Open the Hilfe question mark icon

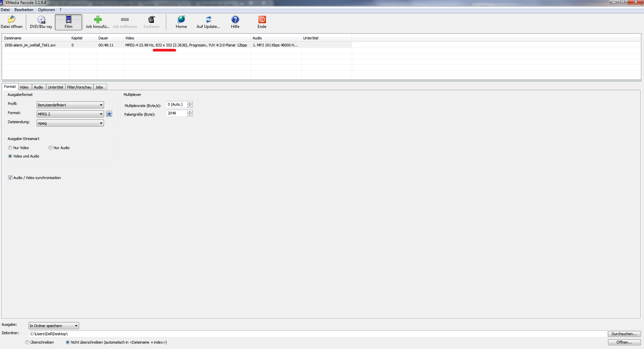[235, 20]
